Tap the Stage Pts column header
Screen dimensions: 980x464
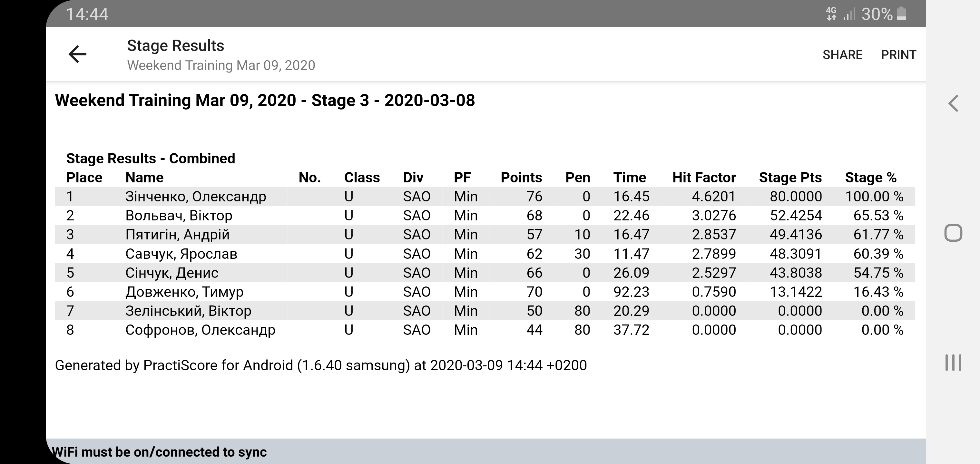[790, 178]
